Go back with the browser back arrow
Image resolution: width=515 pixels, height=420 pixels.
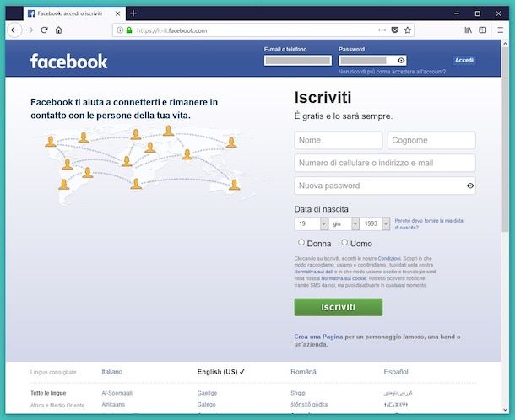14,30
